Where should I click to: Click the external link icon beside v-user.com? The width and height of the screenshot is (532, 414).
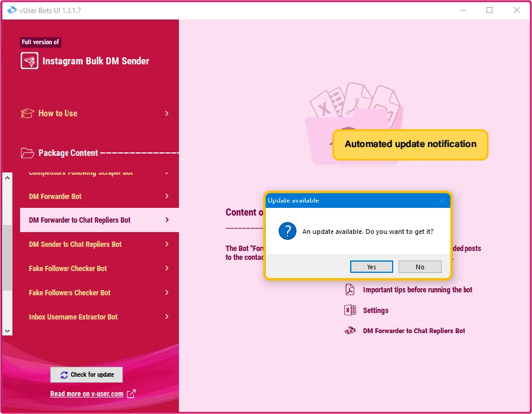click(131, 394)
